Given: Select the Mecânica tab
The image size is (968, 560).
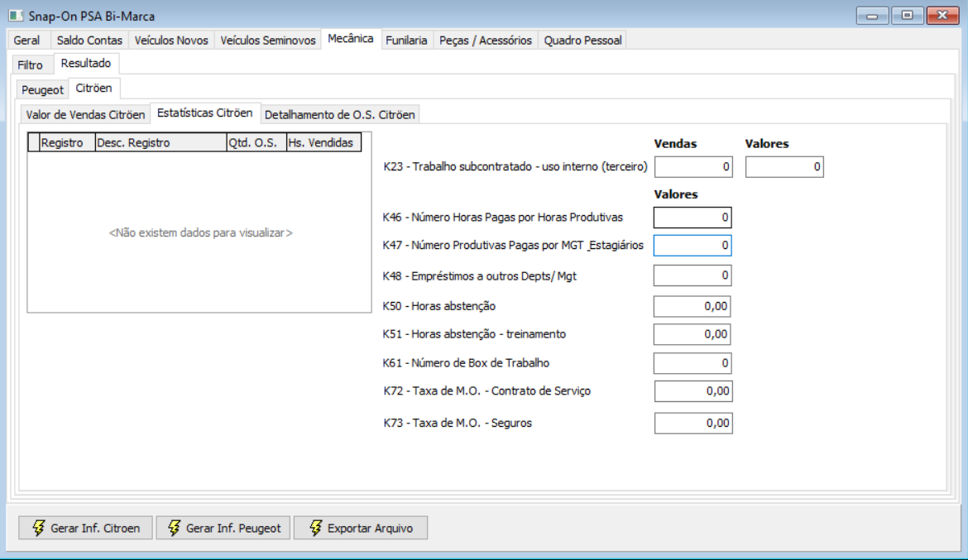Looking at the screenshot, I should pos(351,39).
